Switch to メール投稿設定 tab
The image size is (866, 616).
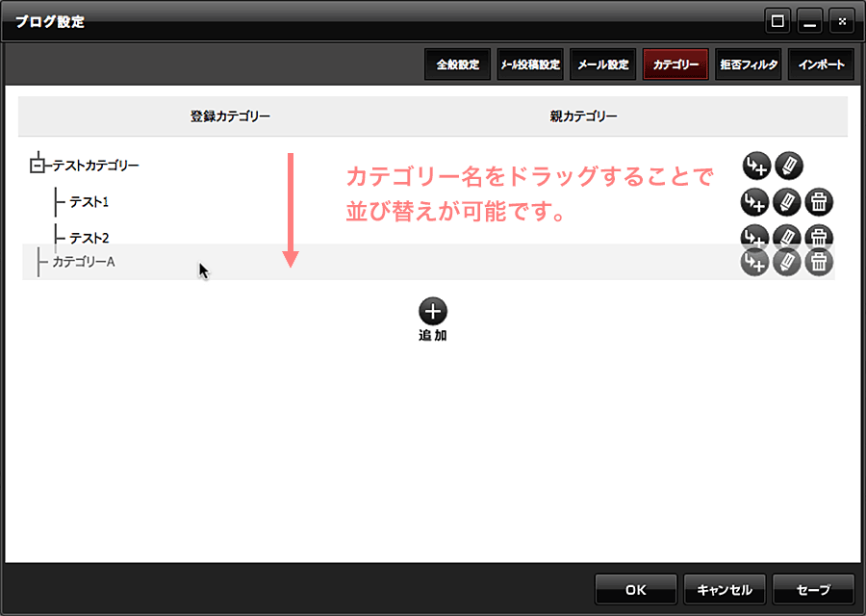(530, 64)
